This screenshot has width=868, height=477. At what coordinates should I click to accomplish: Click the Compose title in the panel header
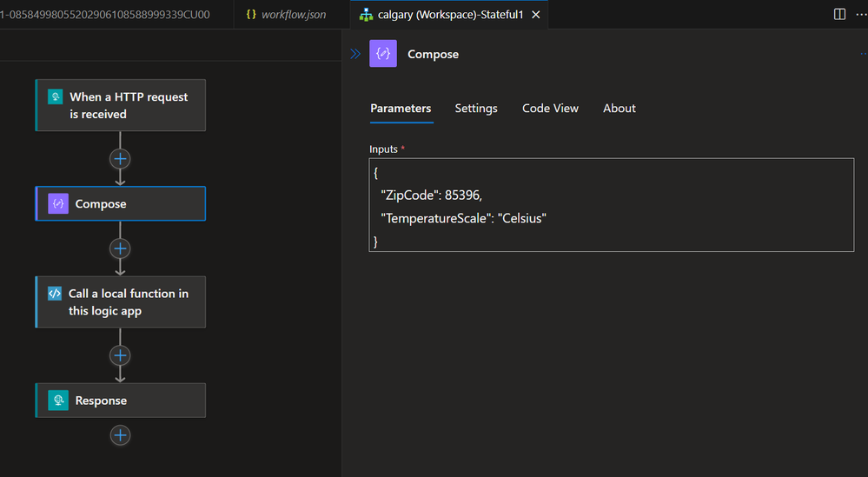433,54
